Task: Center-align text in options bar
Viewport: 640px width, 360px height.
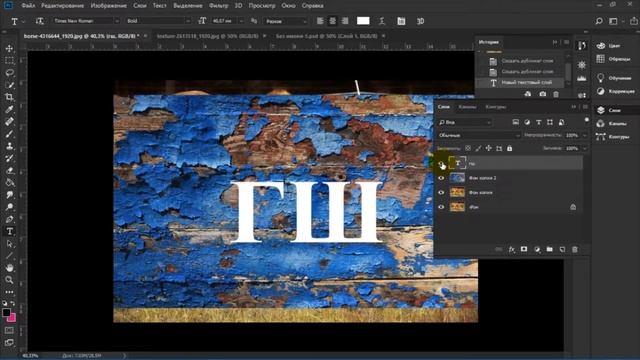Action: (333, 21)
